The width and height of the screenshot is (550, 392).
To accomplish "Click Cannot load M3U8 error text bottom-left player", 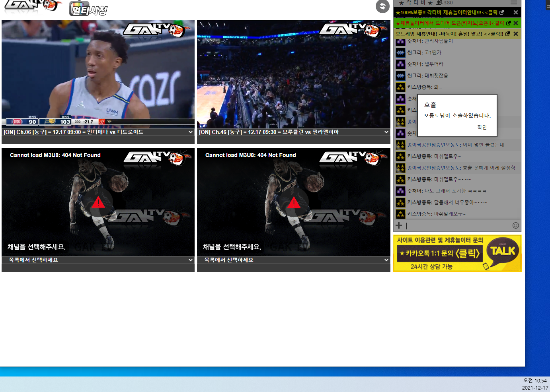I will coord(55,155).
